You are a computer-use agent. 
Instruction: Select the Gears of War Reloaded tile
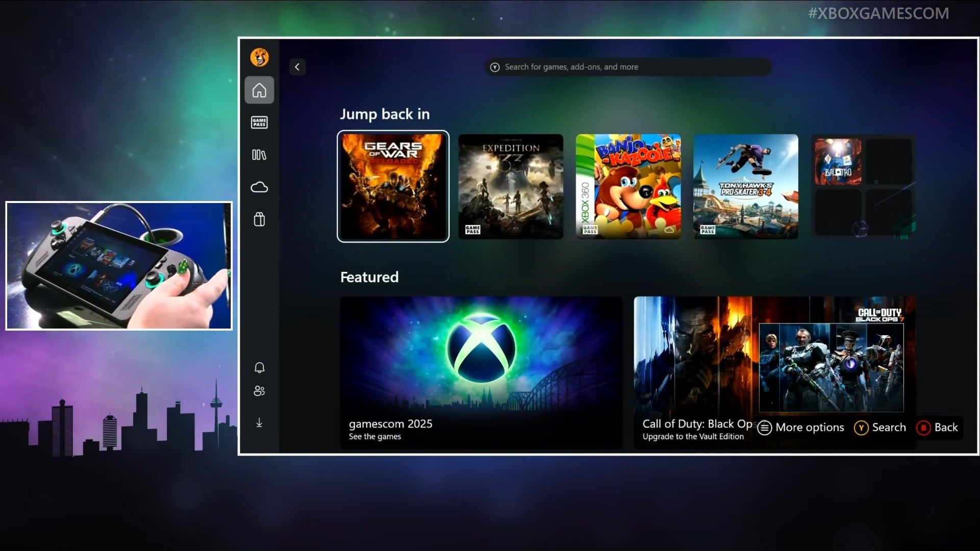pos(393,186)
